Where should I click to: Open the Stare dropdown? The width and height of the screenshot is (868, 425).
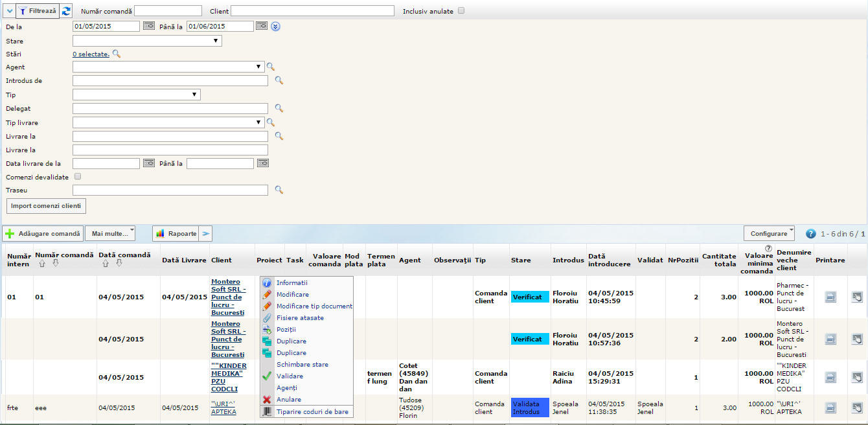147,41
